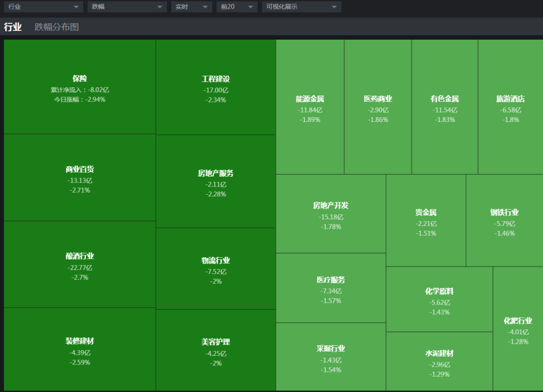Expand the 跌幅 sort dropdown

[127, 7]
